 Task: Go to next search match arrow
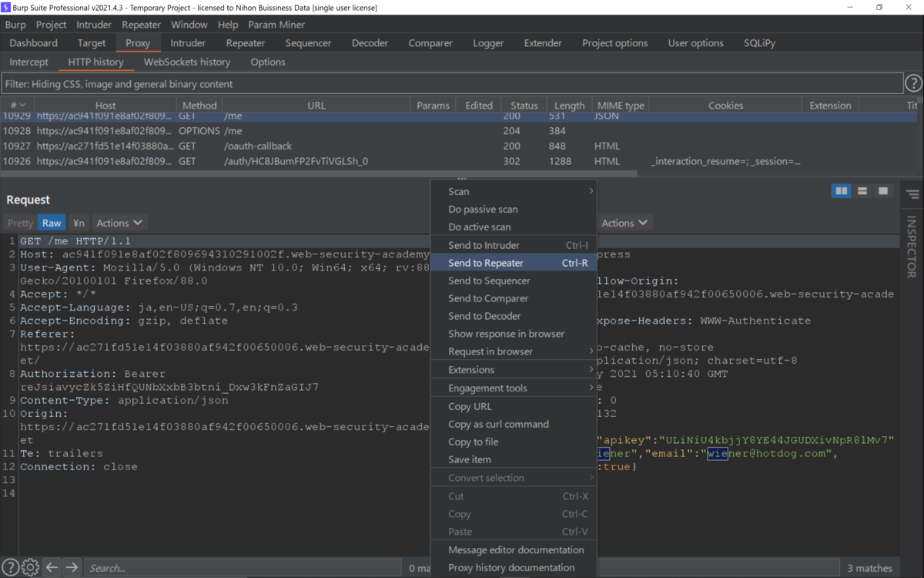[x=72, y=568]
